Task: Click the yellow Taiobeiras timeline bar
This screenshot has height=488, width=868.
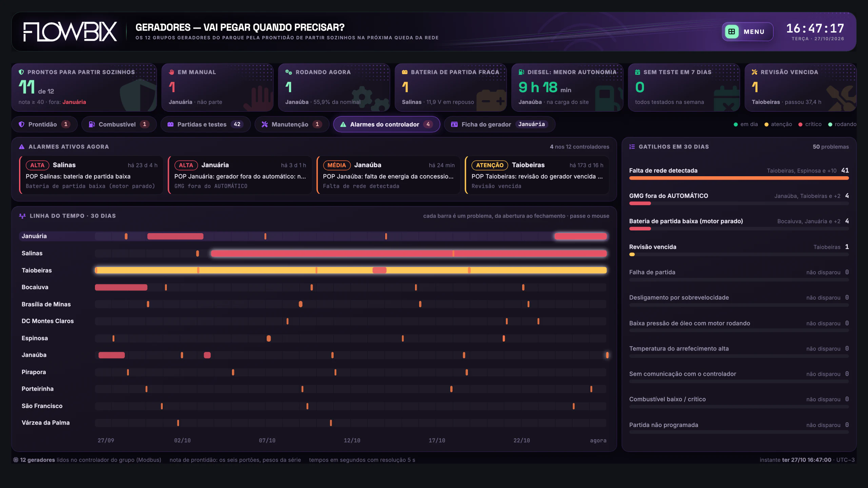Action: click(351, 270)
